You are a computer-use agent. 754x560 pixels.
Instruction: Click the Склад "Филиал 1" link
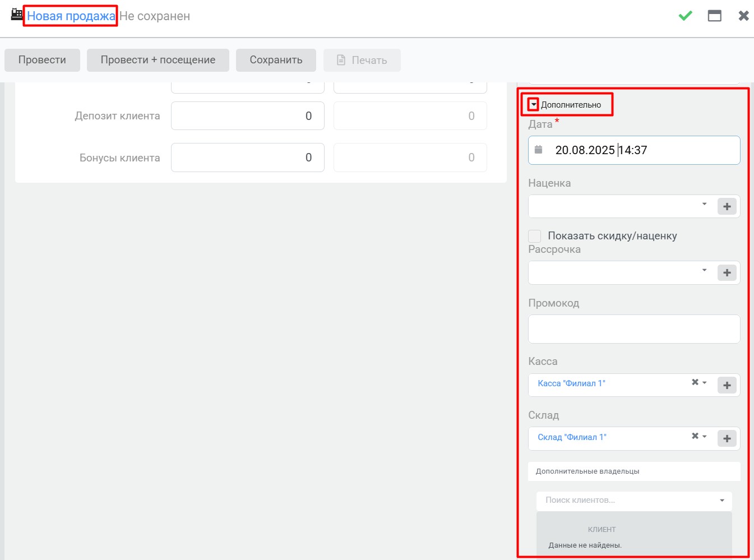click(572, 437)
